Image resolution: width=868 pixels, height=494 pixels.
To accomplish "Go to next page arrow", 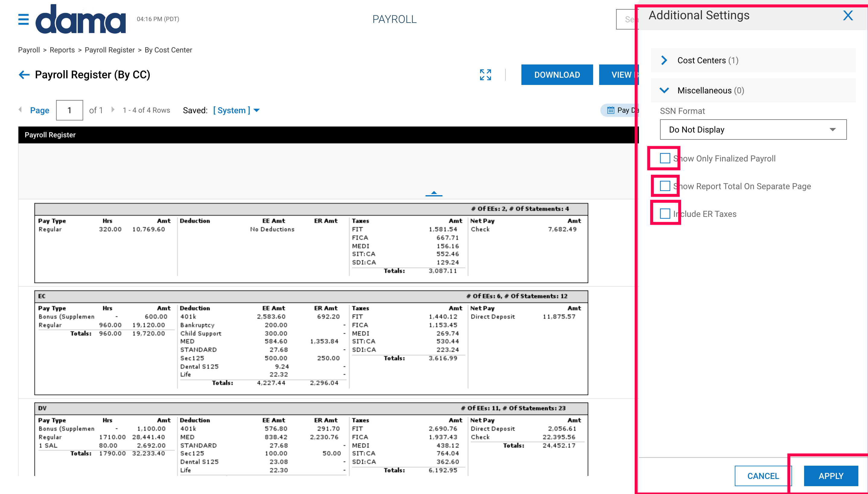I will pyautogui.click(x=113, y=110).
